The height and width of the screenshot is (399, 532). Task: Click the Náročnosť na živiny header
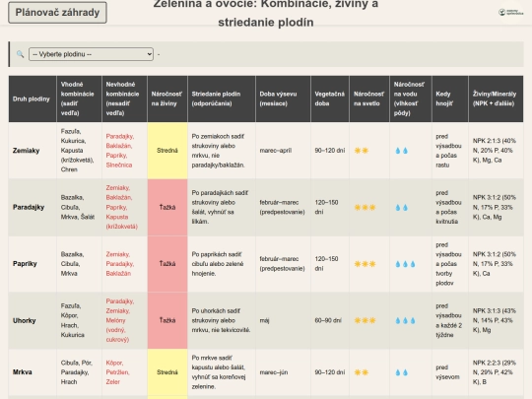click(167, 99)
